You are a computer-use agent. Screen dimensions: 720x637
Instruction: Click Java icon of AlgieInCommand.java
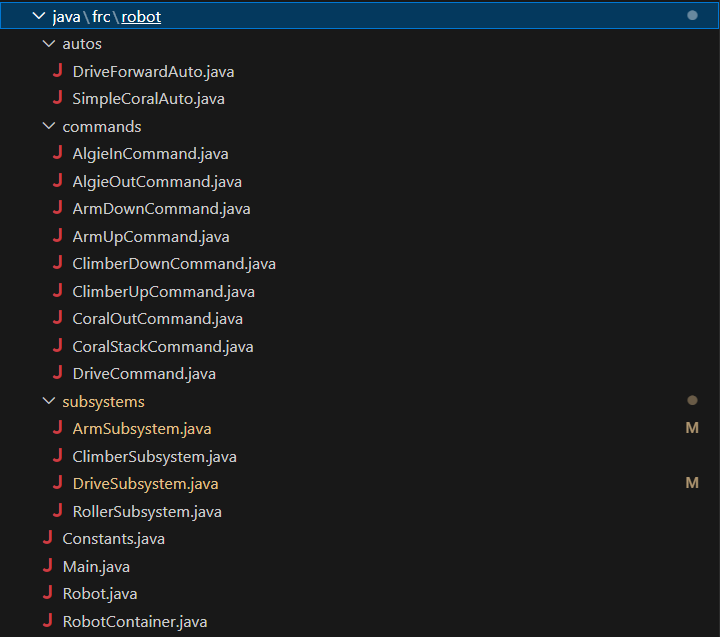point(57,154)
